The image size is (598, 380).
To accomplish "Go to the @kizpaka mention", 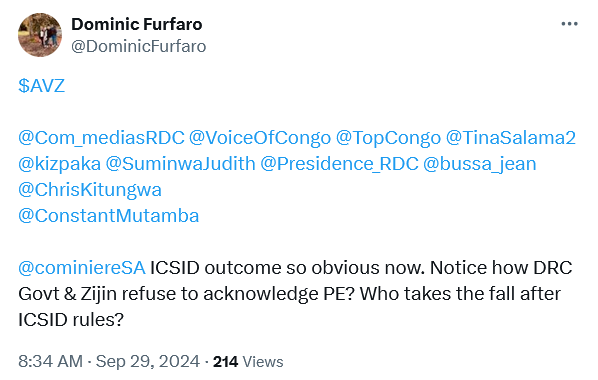I will (59, 164).
